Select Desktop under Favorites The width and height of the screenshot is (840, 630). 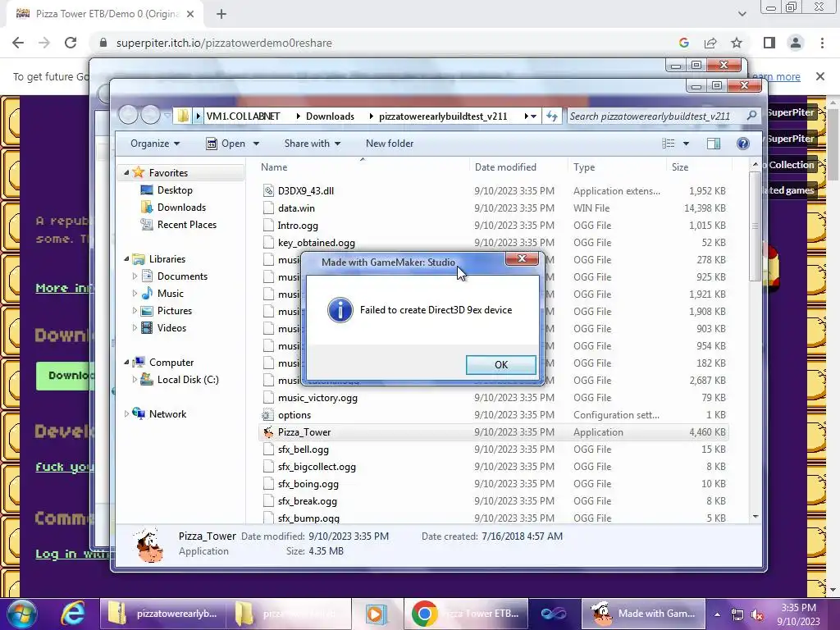click(175, 190)
